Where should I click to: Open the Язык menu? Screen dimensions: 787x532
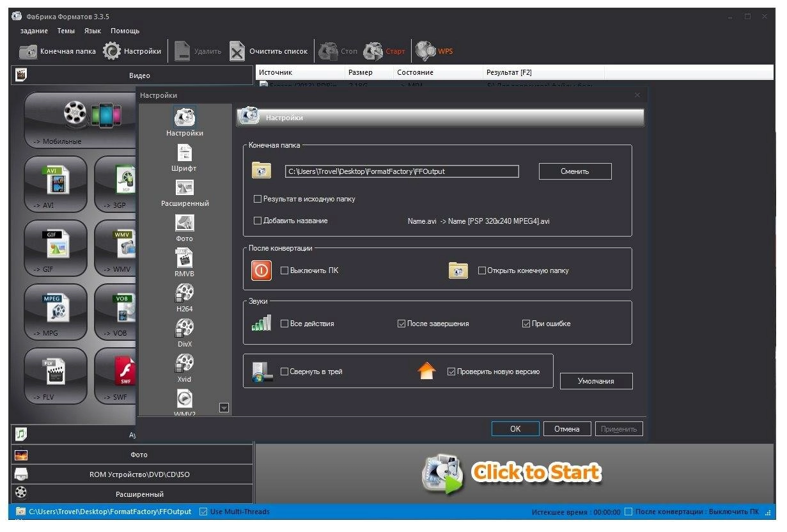[93, 31]
